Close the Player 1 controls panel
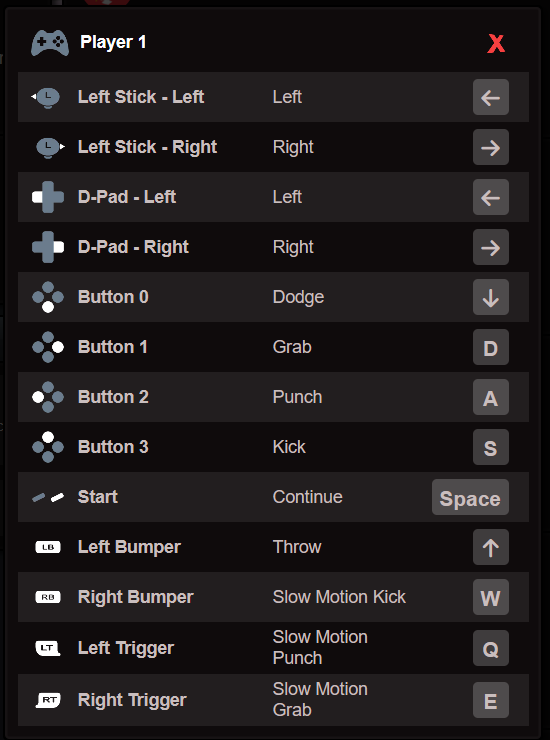Screen dimensions: 550x740 [496, 44]
